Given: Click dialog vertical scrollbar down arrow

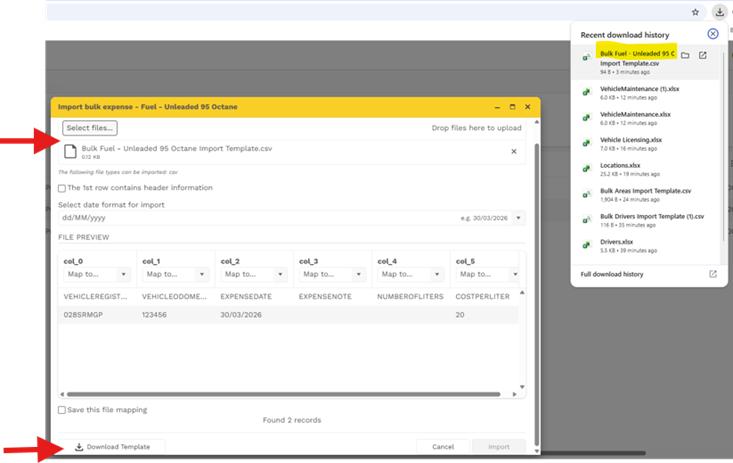Looking at the screenshot, I should point(537,451).
